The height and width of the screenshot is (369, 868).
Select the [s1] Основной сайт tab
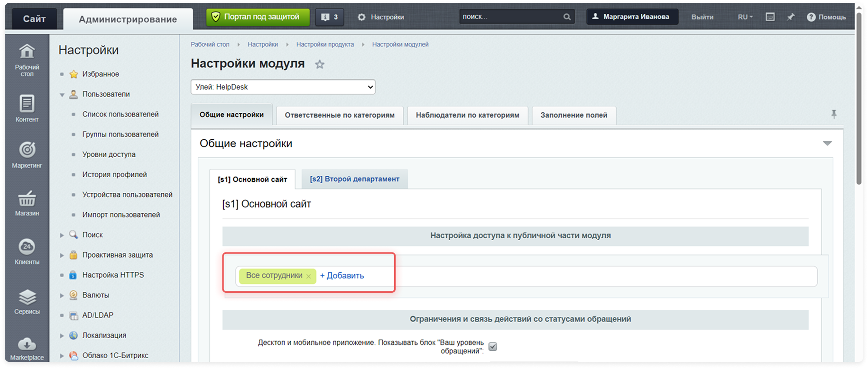(252, 179)
